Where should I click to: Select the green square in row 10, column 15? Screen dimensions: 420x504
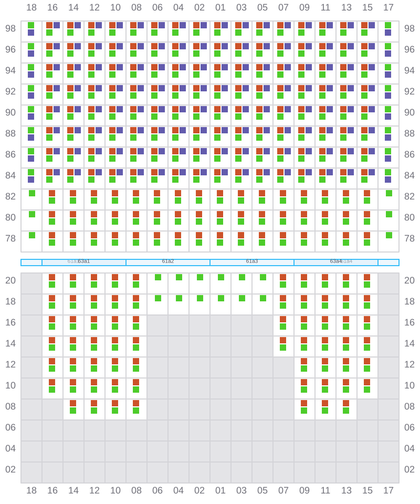coord(367,390)
